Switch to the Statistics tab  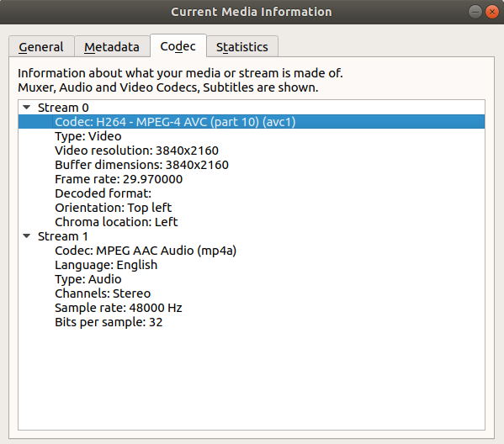pos(242,47)
